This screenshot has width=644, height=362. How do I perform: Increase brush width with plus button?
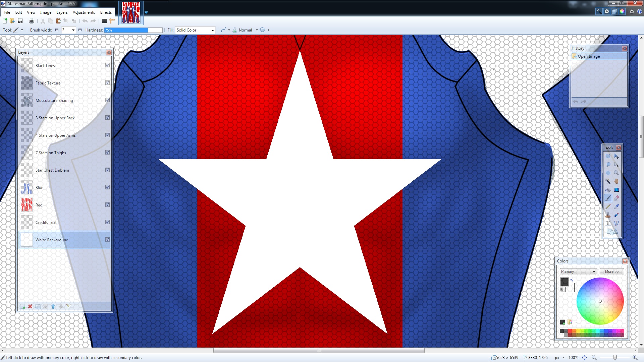tap(80, 30)
